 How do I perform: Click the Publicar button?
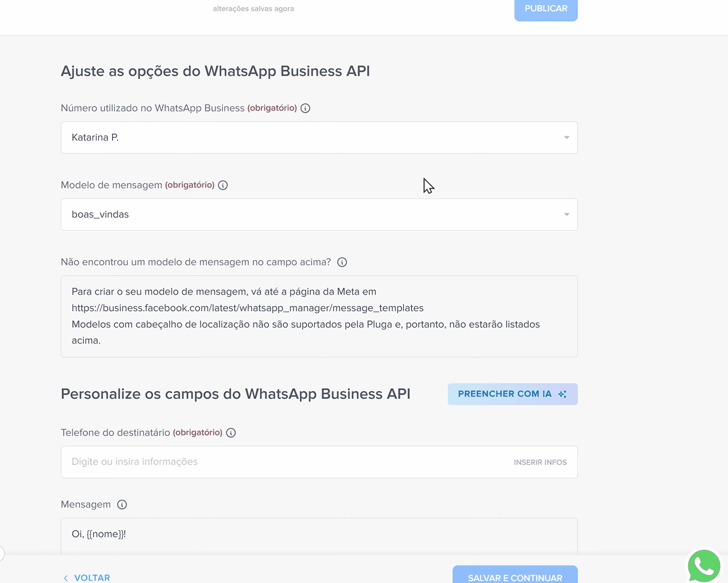pyautogui.click(x=546, y=9)
